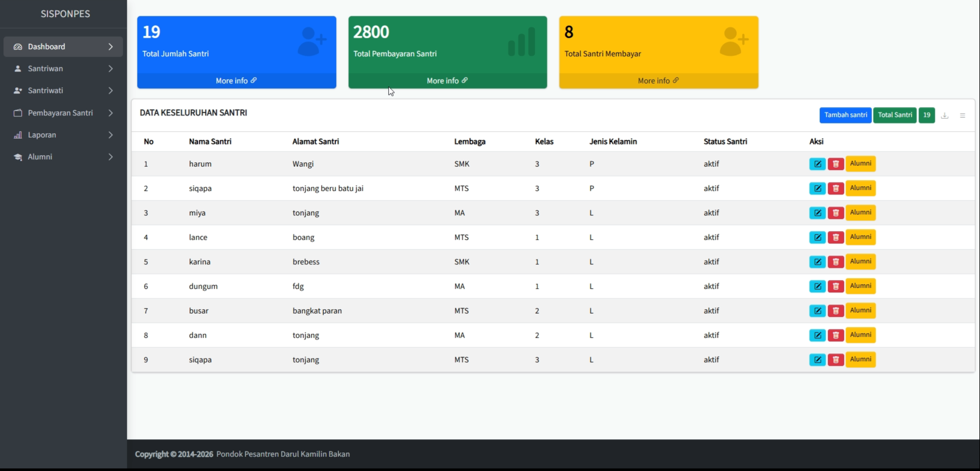Click the Total Santri button
This screenshot has width=980, height=471.
tap(895, 115)
